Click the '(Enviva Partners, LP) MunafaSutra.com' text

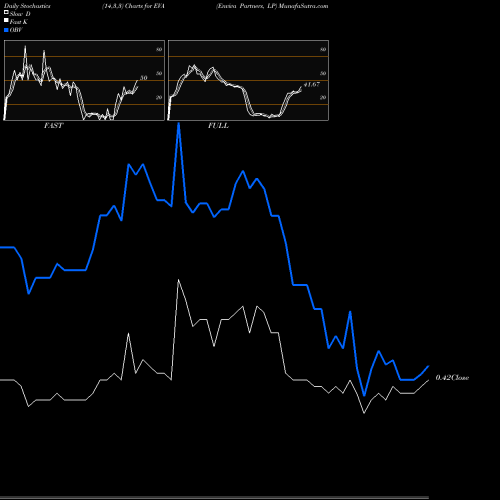[272, 6]
